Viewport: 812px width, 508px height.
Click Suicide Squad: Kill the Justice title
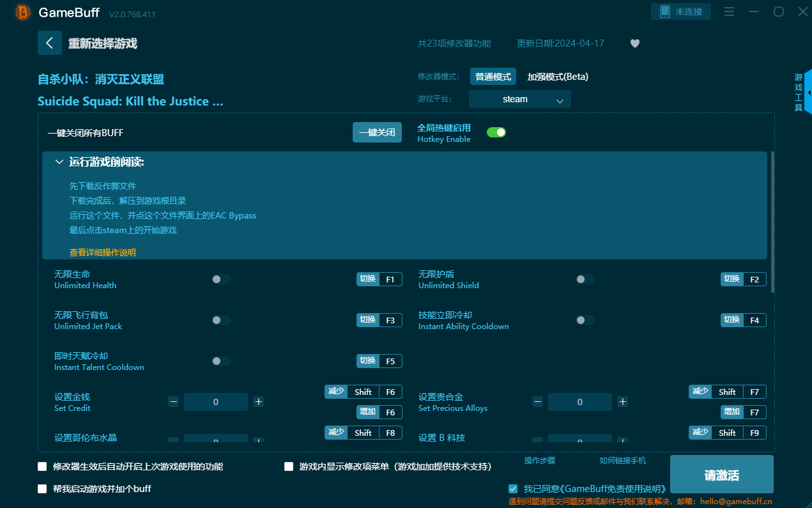tap(130, 102)
